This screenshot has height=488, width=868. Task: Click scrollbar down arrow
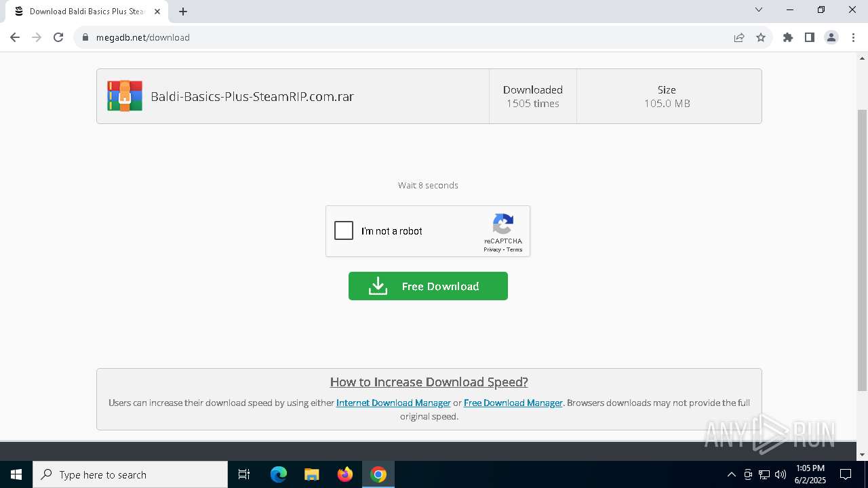862,455
